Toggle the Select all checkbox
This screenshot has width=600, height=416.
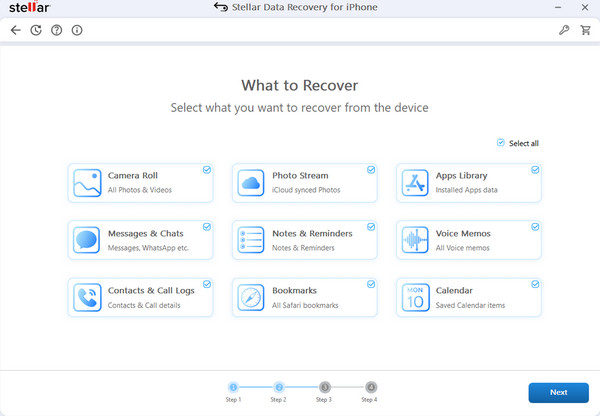(501, 143)
